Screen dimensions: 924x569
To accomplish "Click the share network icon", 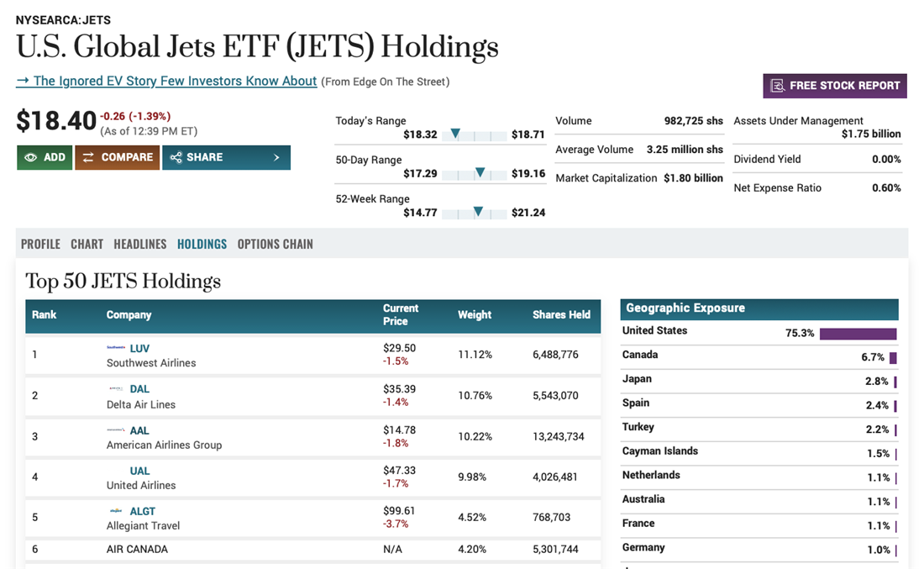I will click(x=176, y=157).
